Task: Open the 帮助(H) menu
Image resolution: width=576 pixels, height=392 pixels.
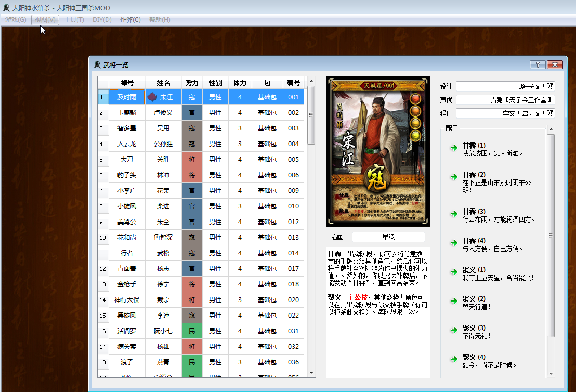Action: [x=160, y=19]
